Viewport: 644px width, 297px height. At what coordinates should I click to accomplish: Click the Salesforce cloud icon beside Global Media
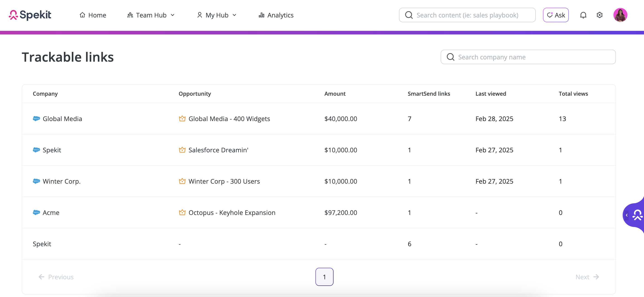[36, 119]
